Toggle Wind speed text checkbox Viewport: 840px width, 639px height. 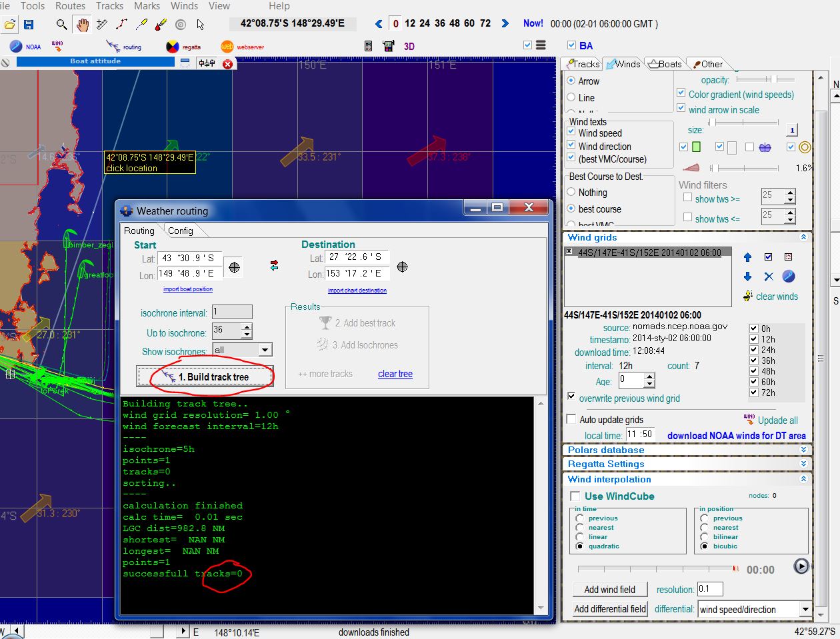click(571, 132)
